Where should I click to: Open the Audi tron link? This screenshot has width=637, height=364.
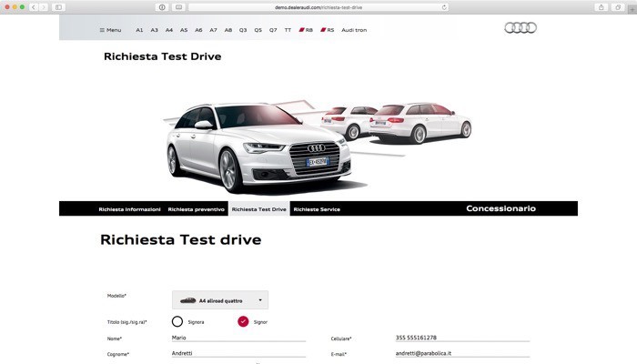point(354,30)
